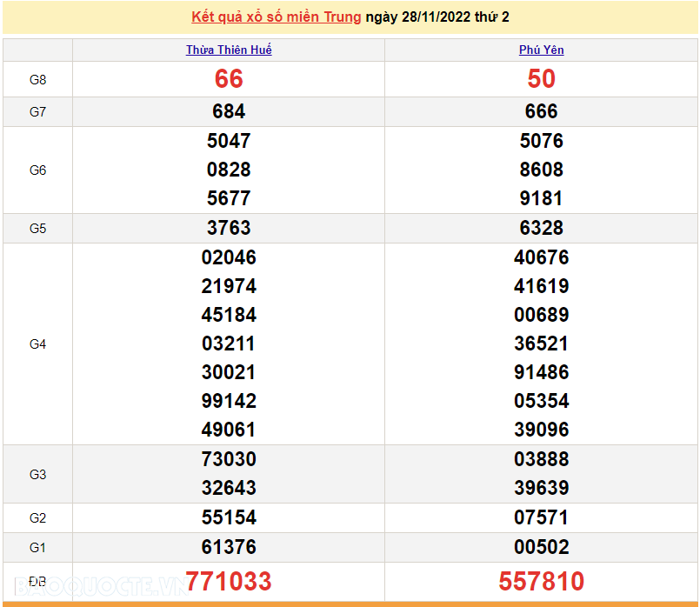Click the Thừa Thiên Huế column header link
This screenshot has height=607, width=700.
(229, 50)
